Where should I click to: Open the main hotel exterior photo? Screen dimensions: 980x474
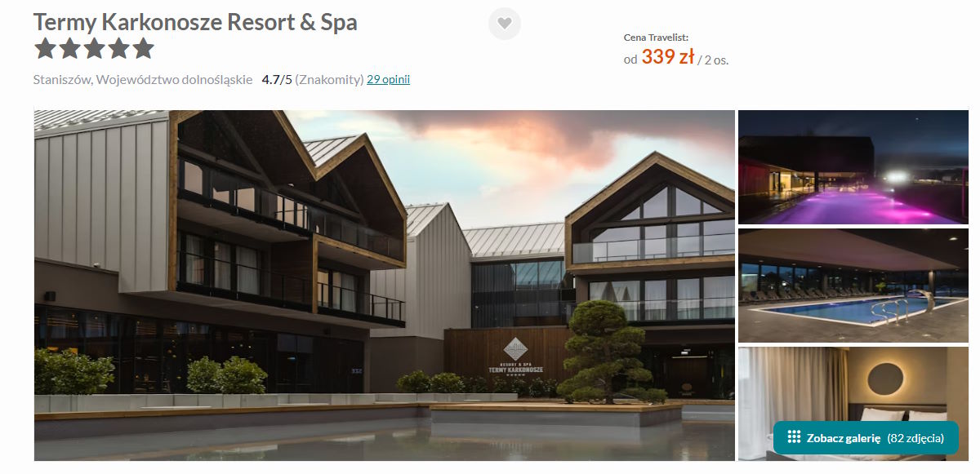[x=385, y=286]
